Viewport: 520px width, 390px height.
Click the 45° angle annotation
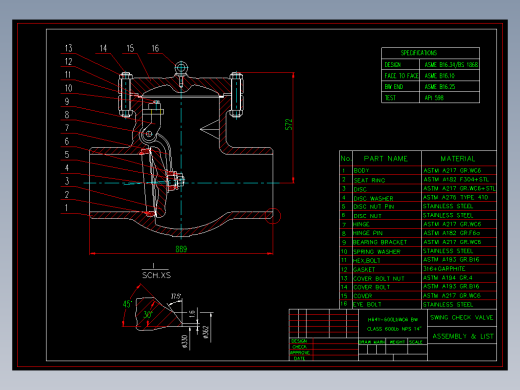tap(127, 304)
